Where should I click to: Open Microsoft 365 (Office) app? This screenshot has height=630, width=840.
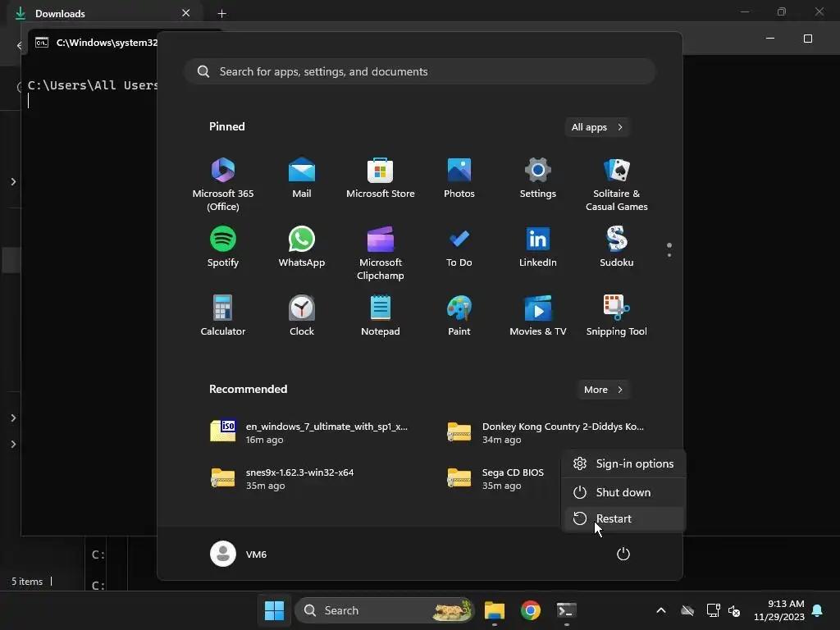[x=223, y=185]
